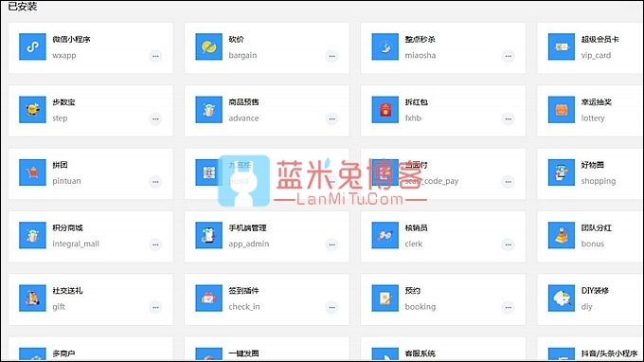Viewport: 644px width, 362px height.
Task: Click the DIY装修 plugin title
Action: [x=595, y=291]
